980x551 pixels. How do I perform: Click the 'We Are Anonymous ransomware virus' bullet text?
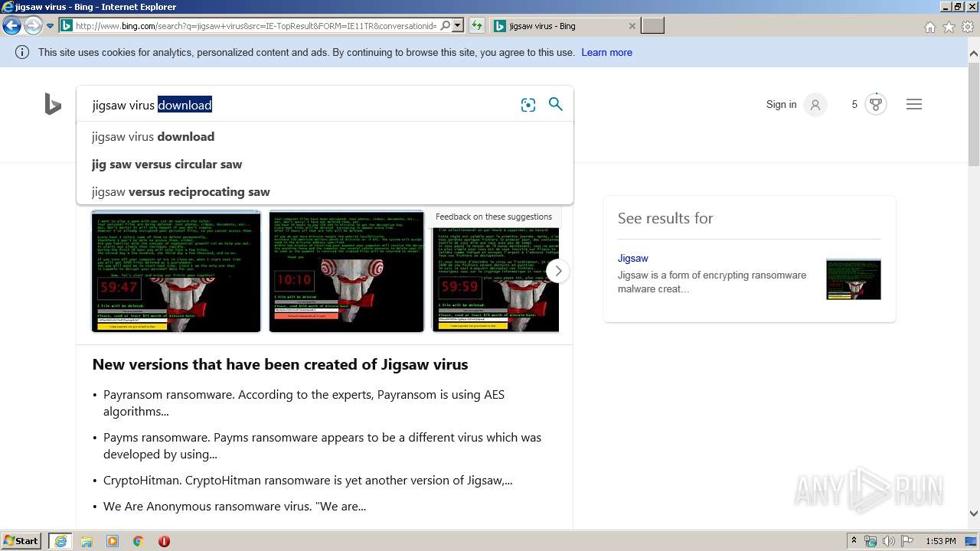tap(234, 506)
